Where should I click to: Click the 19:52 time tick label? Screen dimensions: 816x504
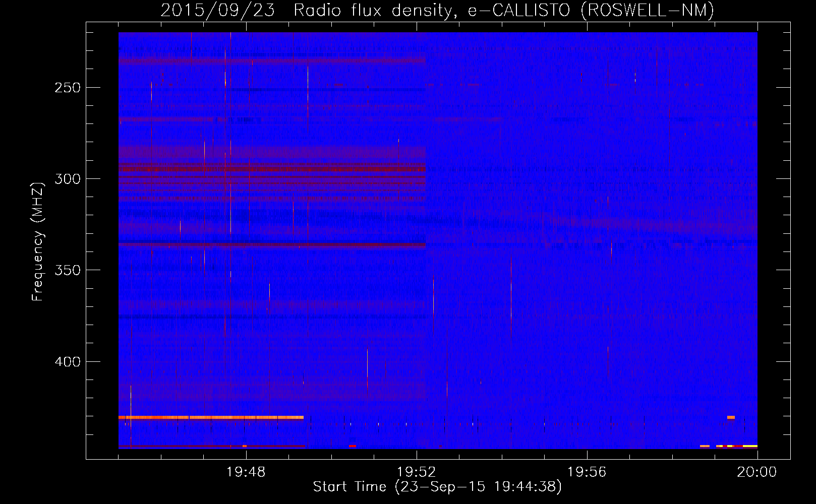click(417, 472)
